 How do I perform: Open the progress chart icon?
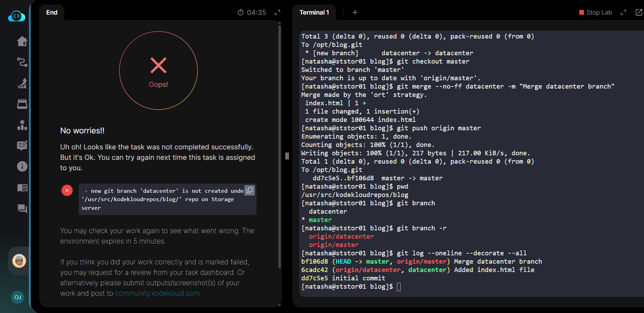(x=22, y=83)
